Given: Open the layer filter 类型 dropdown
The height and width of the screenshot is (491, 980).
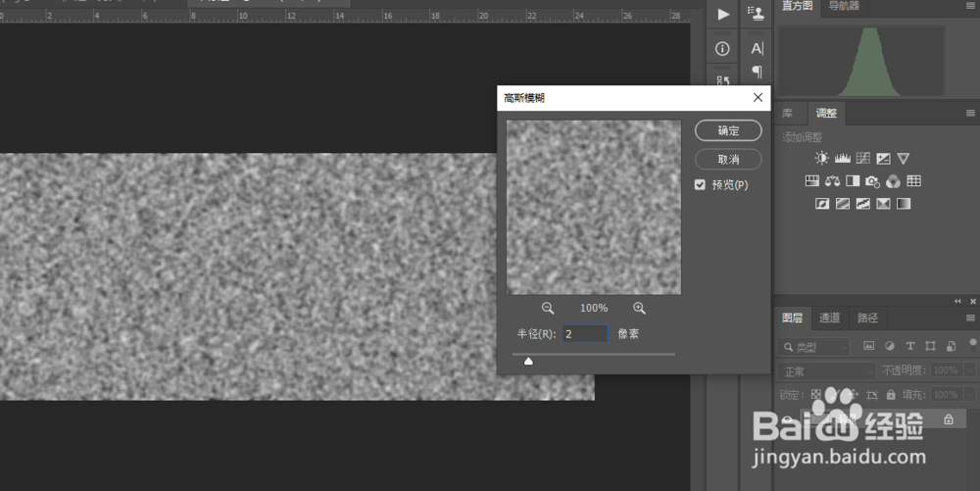Looking at the screenshot, I should [x=814, y=347].
